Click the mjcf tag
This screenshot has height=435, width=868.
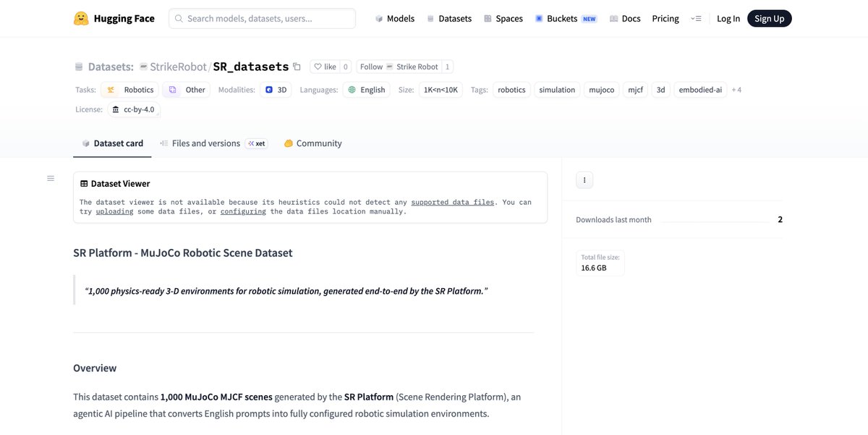(x=635, y=90)
